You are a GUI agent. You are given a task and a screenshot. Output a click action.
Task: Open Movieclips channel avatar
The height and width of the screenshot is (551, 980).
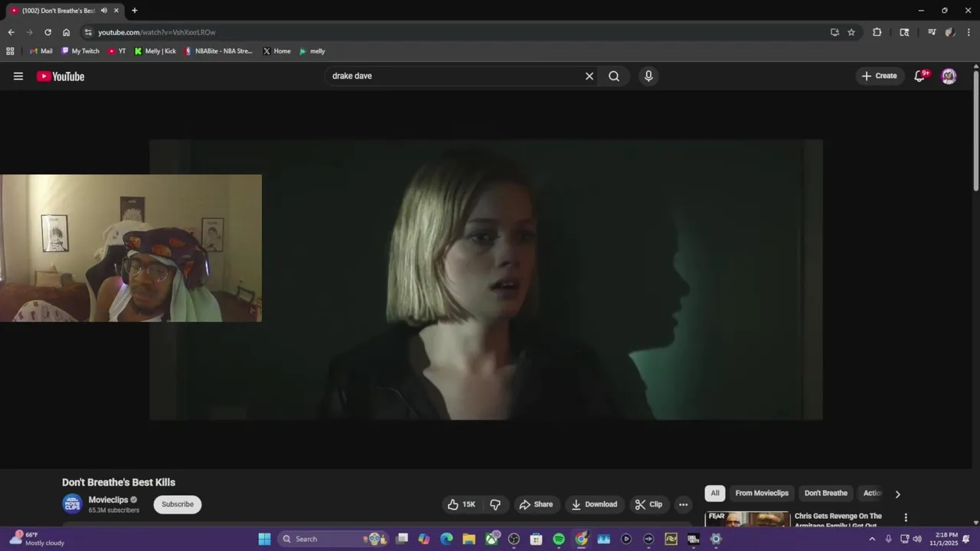click(x=72, y=504)
